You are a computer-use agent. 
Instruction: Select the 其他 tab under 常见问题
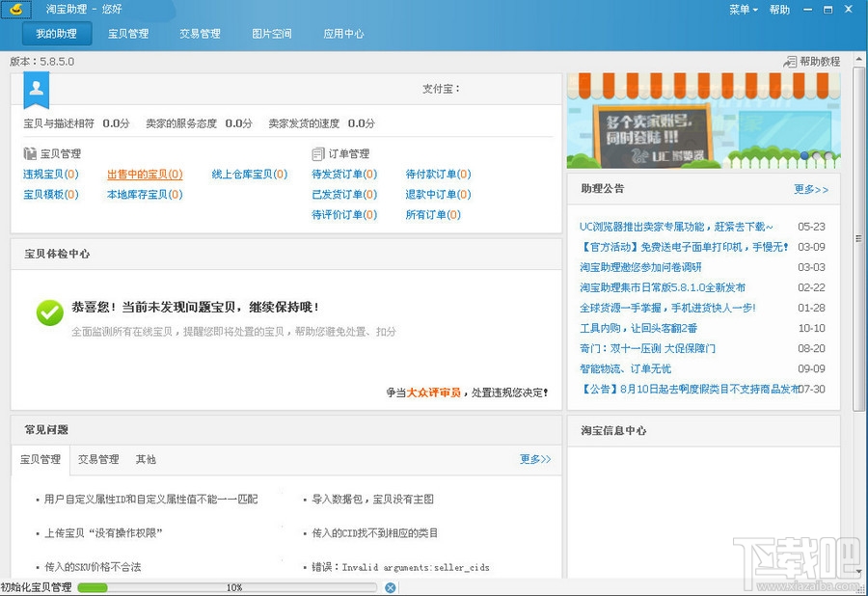[146, 459]
